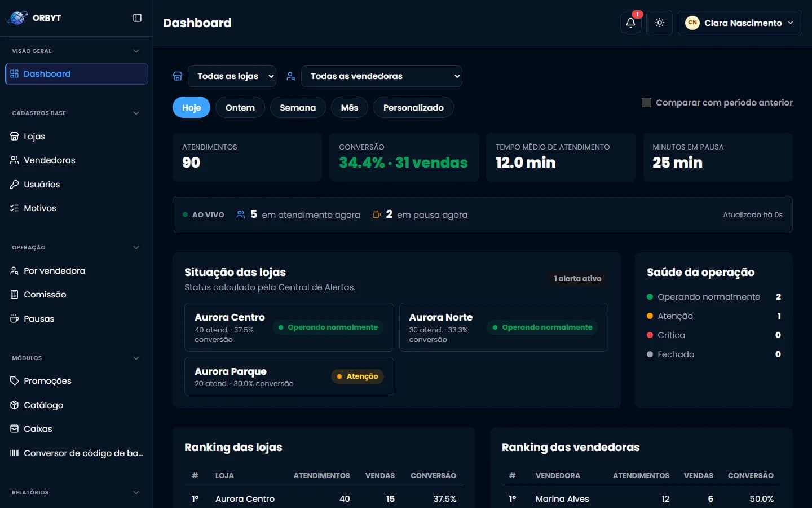The width and height of the screenshot is (812, 508).
Task: Go to the Lojas page
Action: (77, 136)
